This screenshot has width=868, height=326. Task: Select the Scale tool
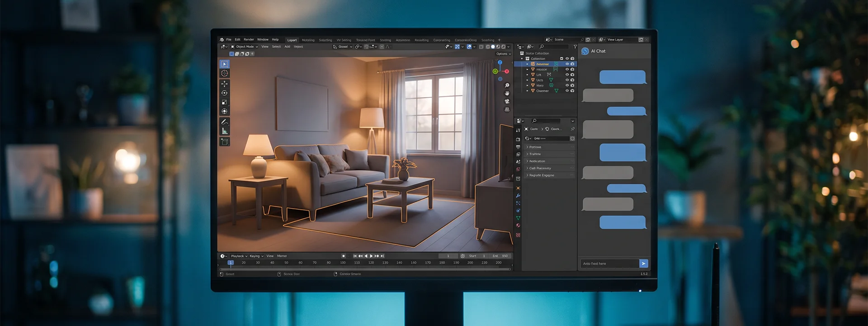tap(224, 102)
